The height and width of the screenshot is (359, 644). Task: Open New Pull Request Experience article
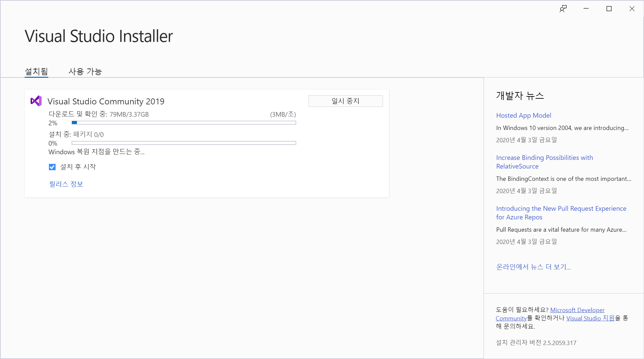[561, 213]
